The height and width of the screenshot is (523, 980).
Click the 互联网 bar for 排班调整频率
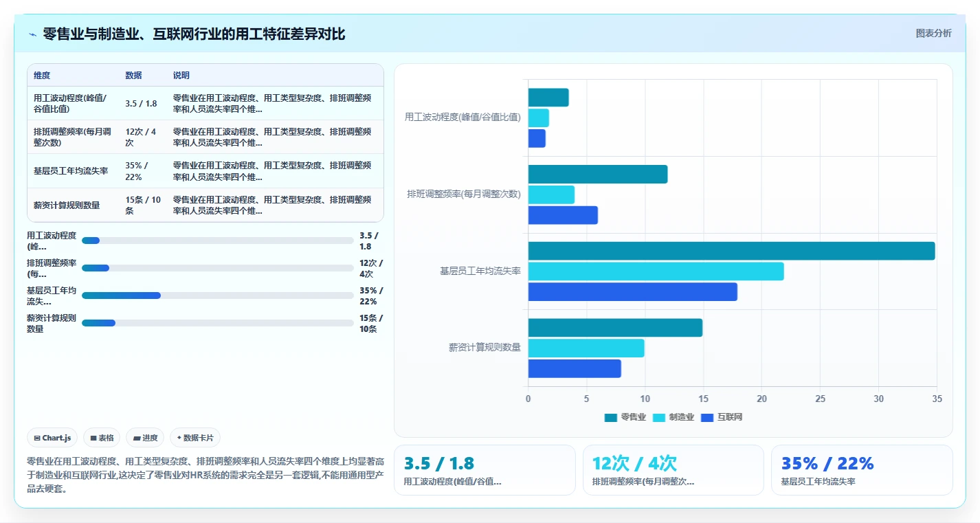tap(563, 215)
